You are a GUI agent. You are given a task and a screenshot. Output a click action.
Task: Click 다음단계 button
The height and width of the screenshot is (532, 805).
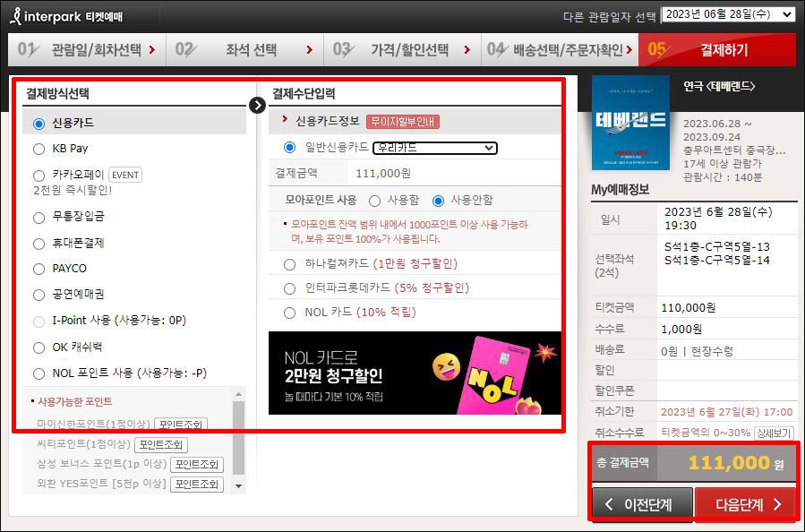pos(745,504)
